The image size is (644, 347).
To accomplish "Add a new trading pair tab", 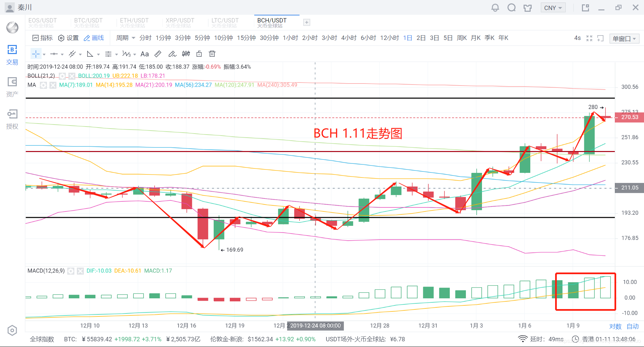I will (307, 22).
